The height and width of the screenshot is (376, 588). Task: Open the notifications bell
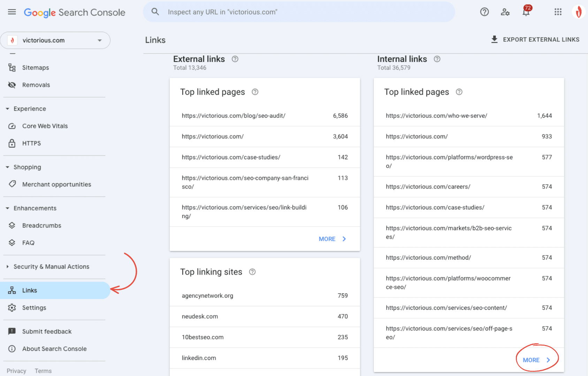click(x=526, y=12)
